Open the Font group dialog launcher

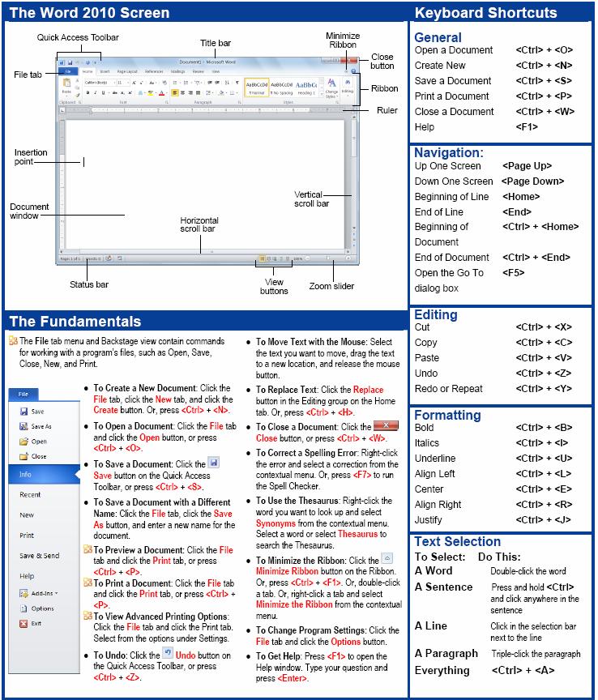tap(167, 102)
